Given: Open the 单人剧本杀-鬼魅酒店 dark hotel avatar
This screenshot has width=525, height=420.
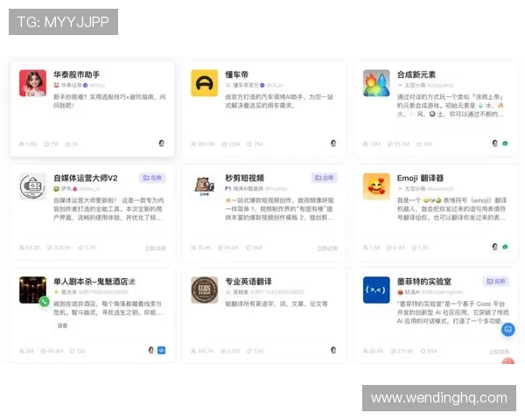Looking at the screenshot, I should click(x=32, y=290).
